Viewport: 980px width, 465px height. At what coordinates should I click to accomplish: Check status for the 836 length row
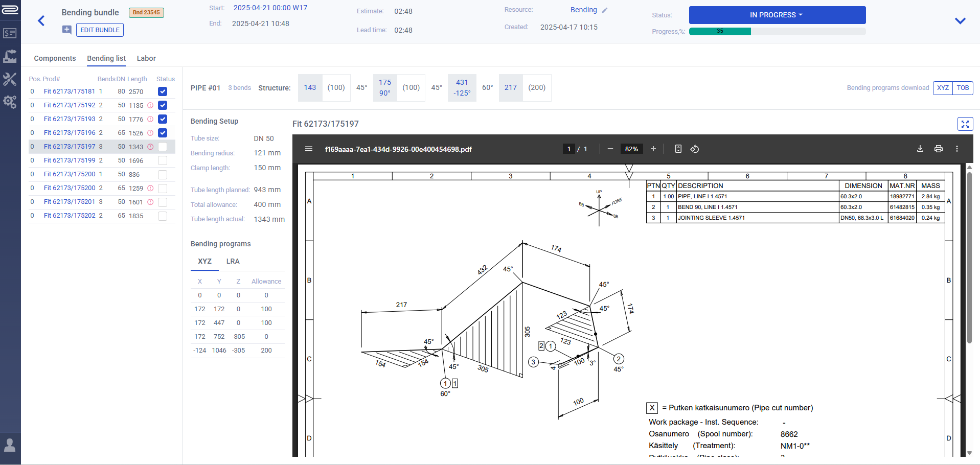[x=163, y=174]
